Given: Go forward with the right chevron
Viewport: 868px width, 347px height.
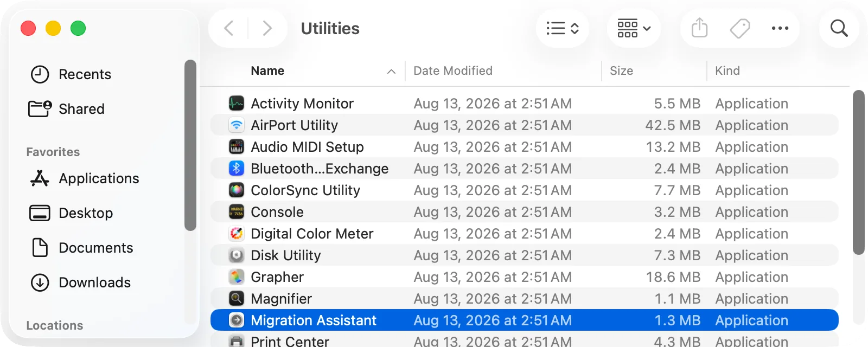Looking at the screenshot, I should coord(267,28).
